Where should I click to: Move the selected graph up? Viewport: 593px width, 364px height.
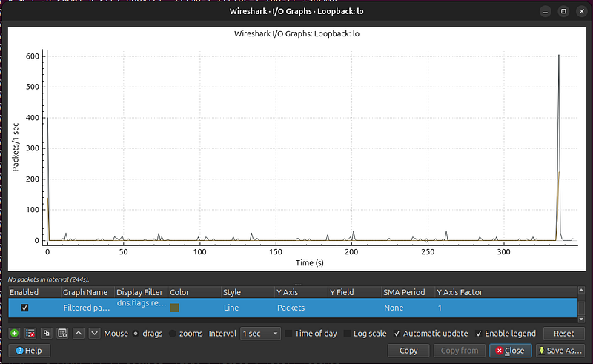click(79, 334)
